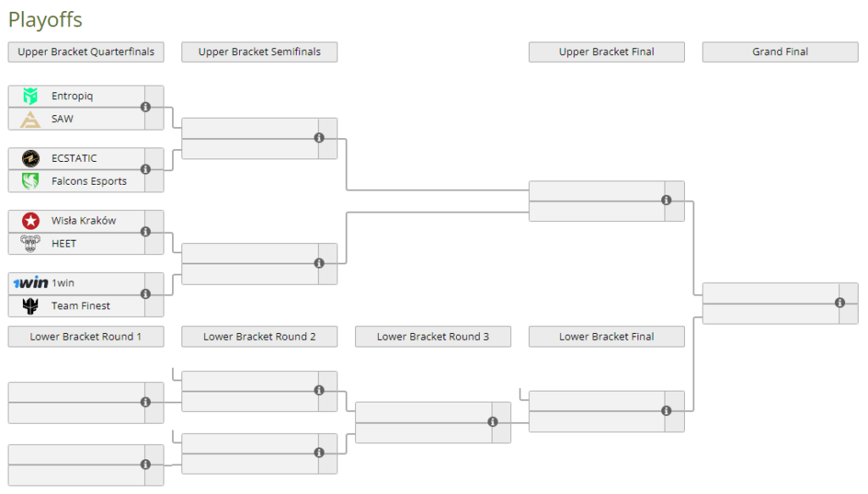Screen dimensions: 868x494
Task: Open info icon for ECSTATIC vs Falcons match
Action: (x=146, y=169)
